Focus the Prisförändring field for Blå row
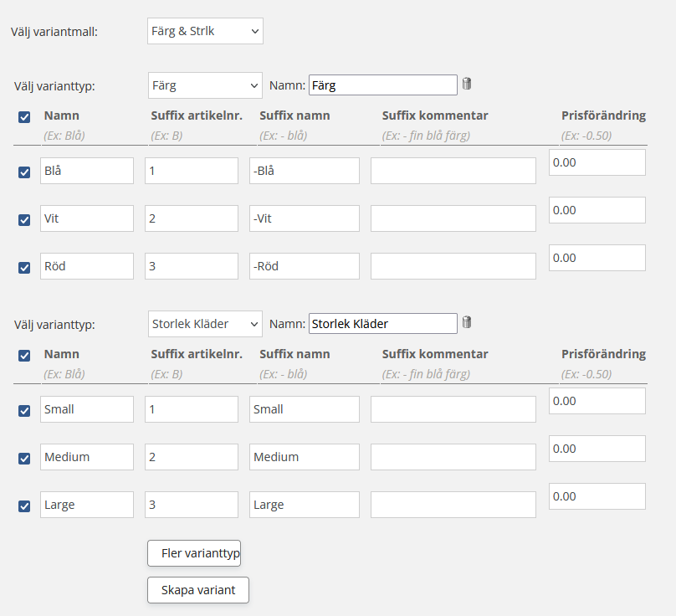 tap(597, 162)
